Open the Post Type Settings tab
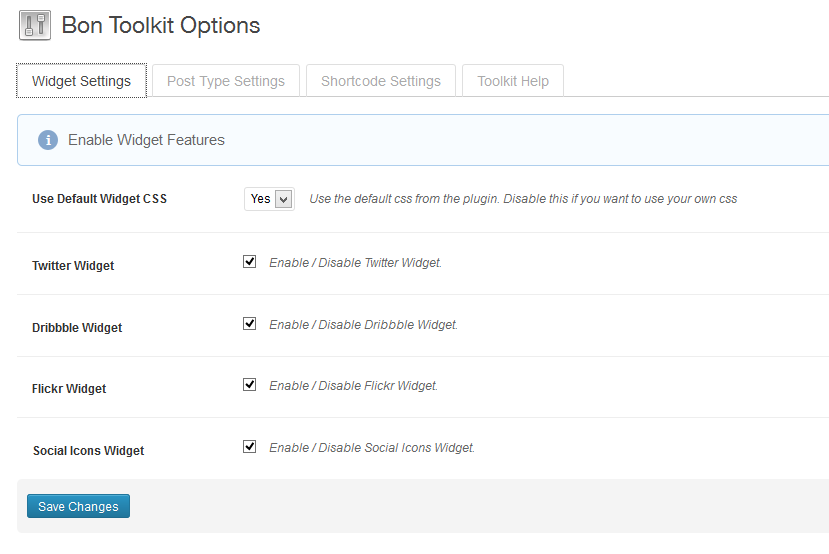This screenshot has width=829, height=554. [x=226, y=81]
